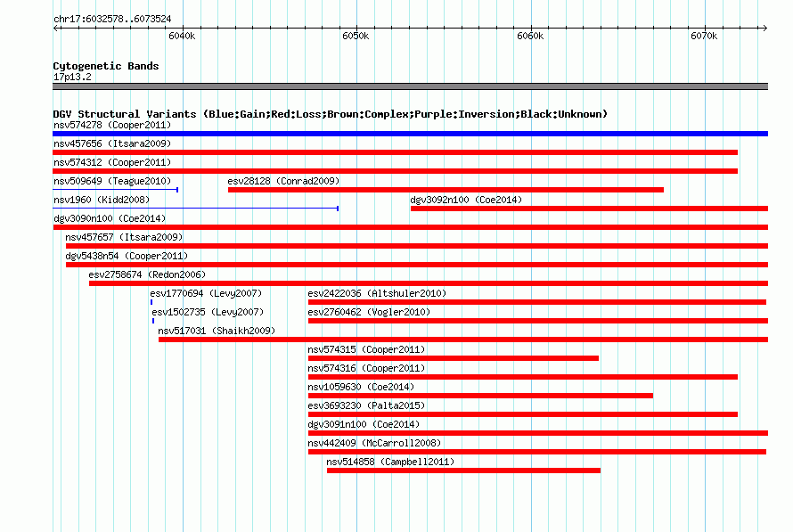This screenshot has height=532, width=793.
Task: Open nsv574315 (Cooper2011) label
Action: (366, 349)
